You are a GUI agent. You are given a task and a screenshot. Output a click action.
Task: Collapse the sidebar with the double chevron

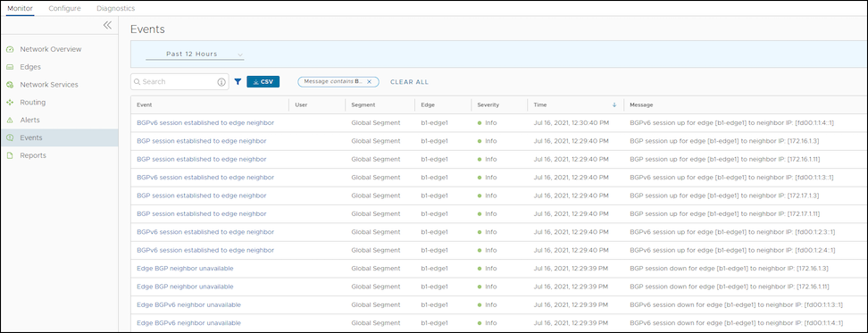[107, 26]
